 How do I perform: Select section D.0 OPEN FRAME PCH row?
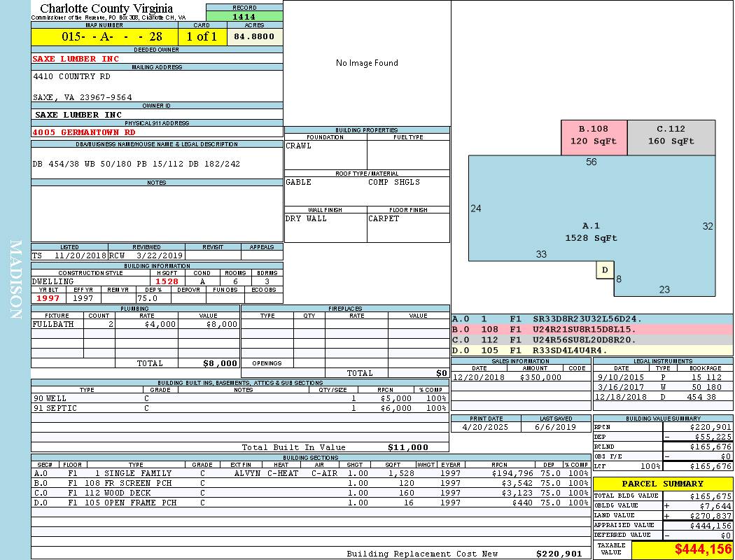pos(311,503)
